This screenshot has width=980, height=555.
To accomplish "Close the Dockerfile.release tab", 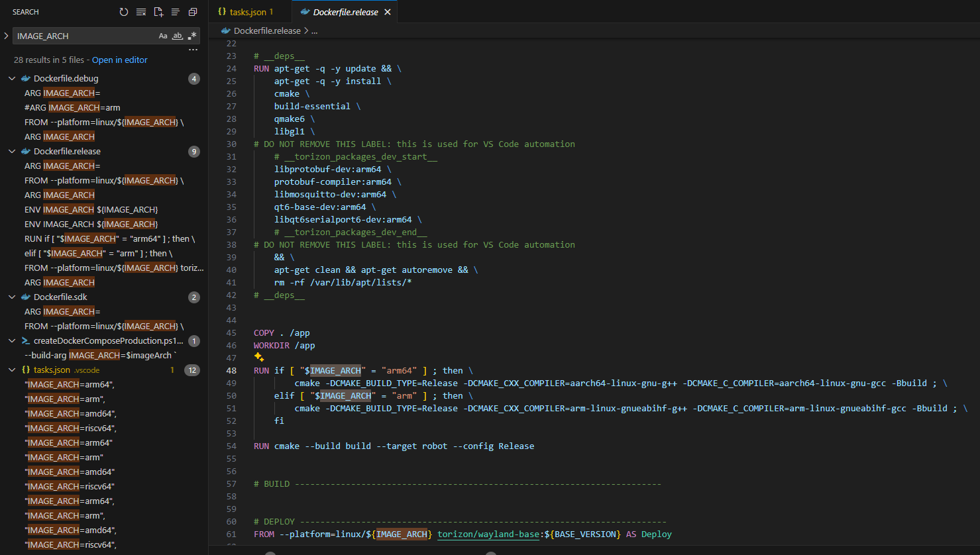I will coord(388,12).
